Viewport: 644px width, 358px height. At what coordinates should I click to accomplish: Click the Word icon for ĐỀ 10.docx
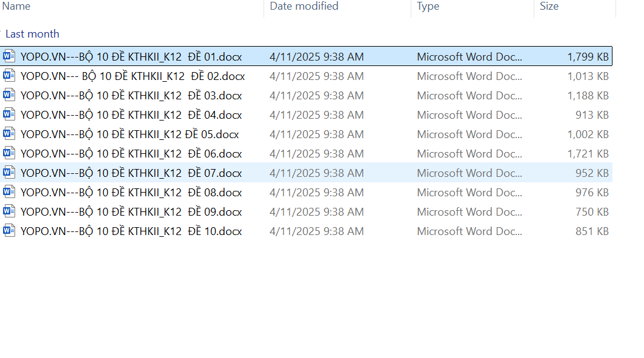point(9,231)
